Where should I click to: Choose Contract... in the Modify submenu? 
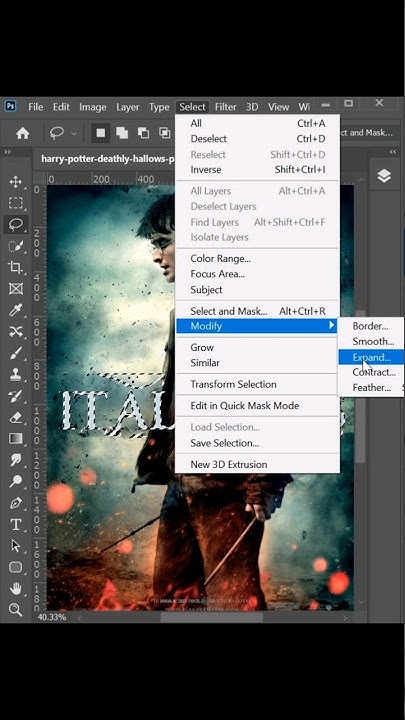click(x=374, y=372)
